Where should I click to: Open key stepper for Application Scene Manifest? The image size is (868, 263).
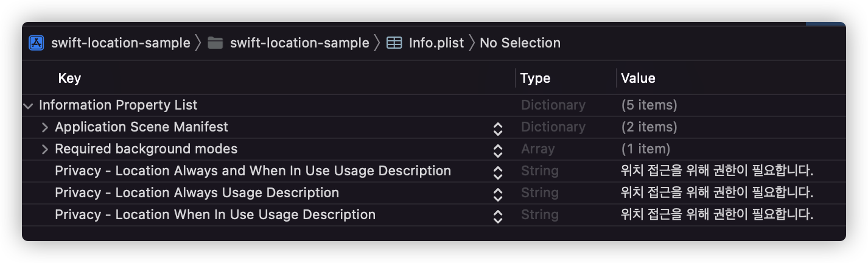click(498, 128)
